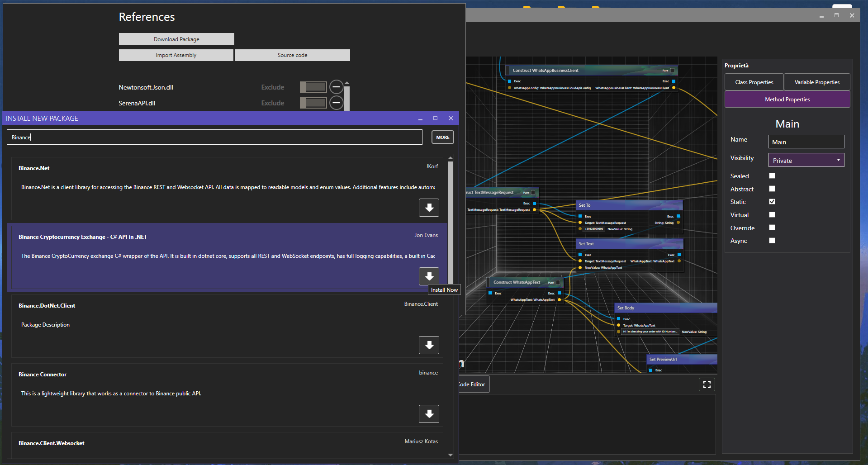
Task: Click the MORE button beside search
Action: point(442,137)
